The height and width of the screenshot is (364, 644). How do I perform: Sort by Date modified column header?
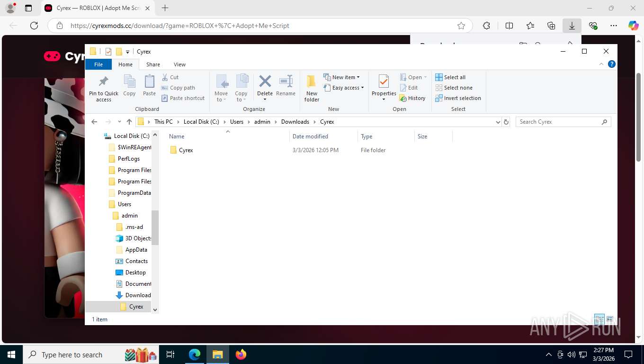click(323, 136)
